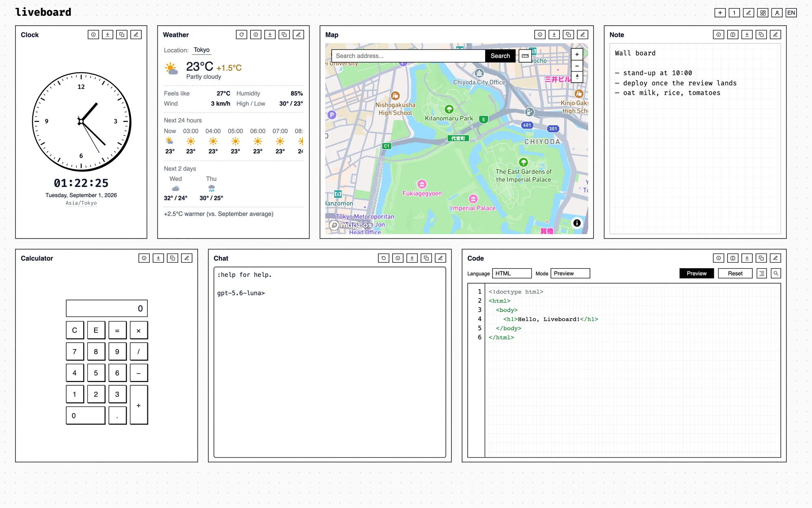Reset the Chat widget with reload icon
Screen dimensions: 812x508
[384, 258]
